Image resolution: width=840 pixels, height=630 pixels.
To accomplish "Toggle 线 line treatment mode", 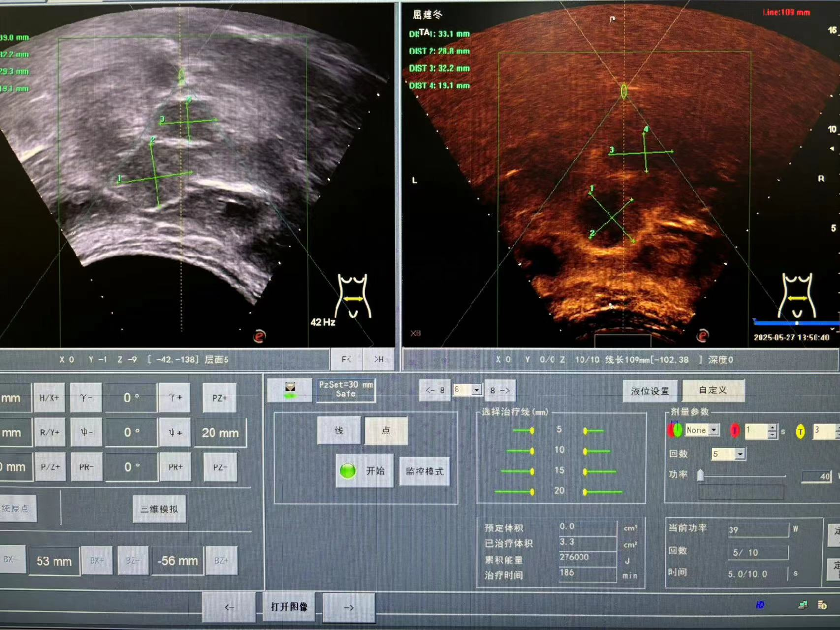I will pyautogui.click(x=339, y=431).
